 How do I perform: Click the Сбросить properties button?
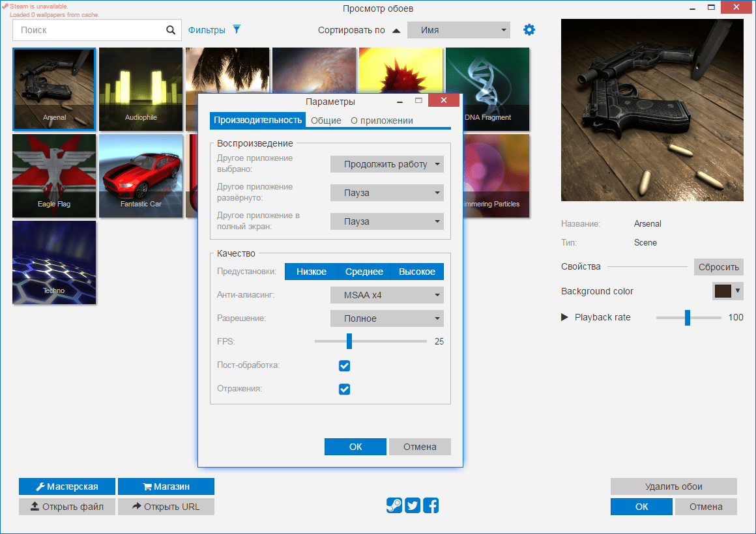coord(718,267)
